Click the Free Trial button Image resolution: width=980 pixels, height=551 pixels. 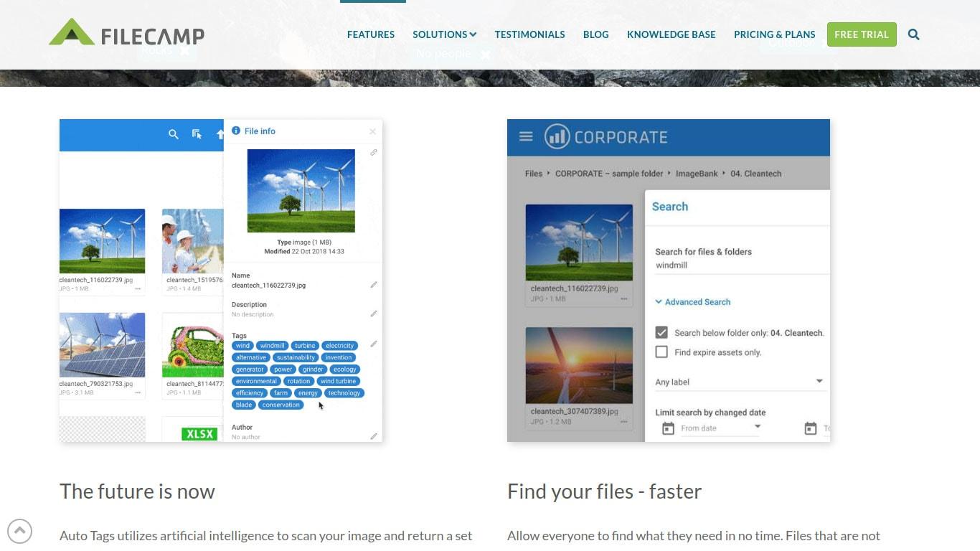point(861,34)
